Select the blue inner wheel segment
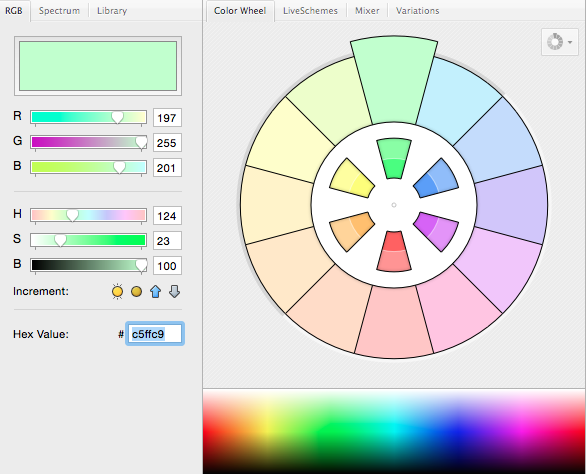 436,179
